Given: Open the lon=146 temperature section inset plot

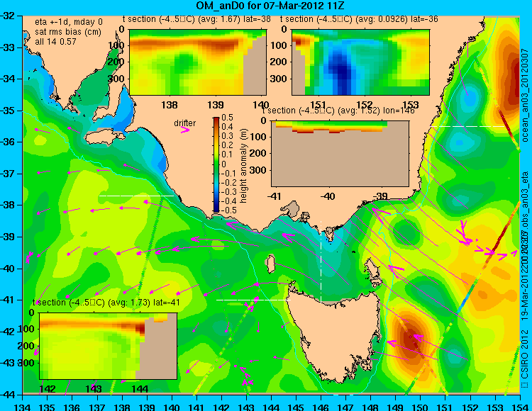Looking at the screenshot, I should 340,154.
